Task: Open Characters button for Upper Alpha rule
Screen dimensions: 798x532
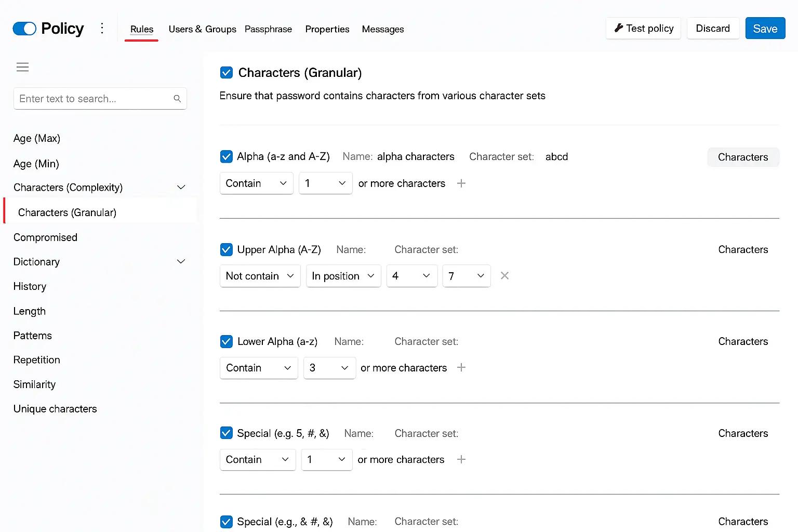Action: point(743,249)
